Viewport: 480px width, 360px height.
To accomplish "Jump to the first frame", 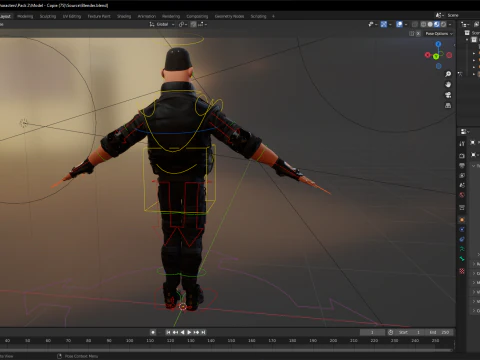I will click(x=168, y=332).
